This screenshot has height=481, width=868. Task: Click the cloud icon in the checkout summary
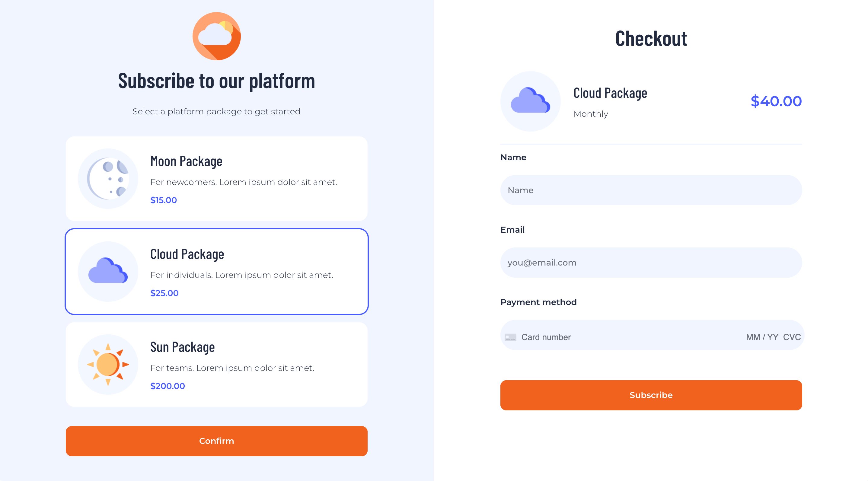point(530,101)
